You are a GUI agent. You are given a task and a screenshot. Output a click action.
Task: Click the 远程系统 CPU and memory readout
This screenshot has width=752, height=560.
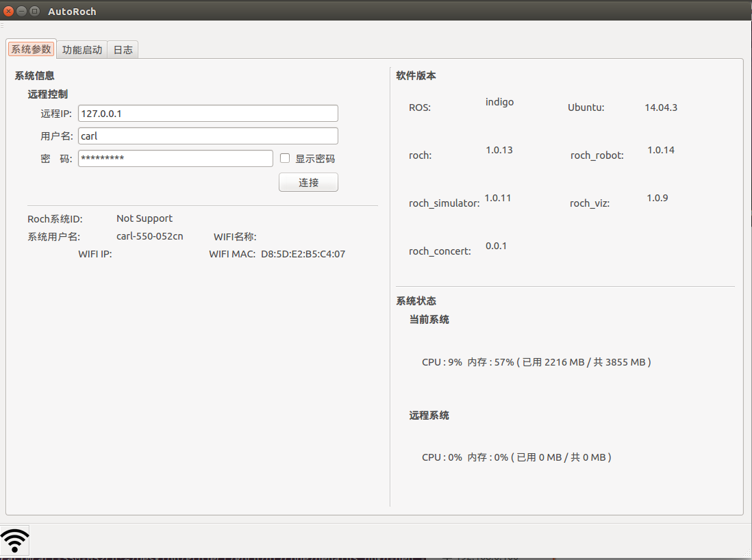click(516, 457)
